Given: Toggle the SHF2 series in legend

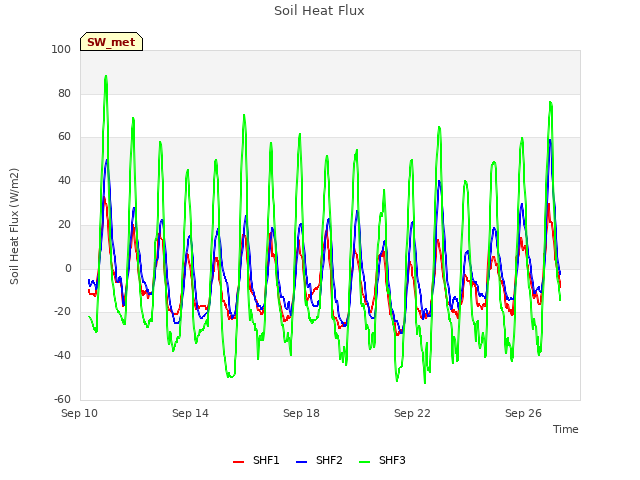Looking at the screenshot, I should pos(319,460).
